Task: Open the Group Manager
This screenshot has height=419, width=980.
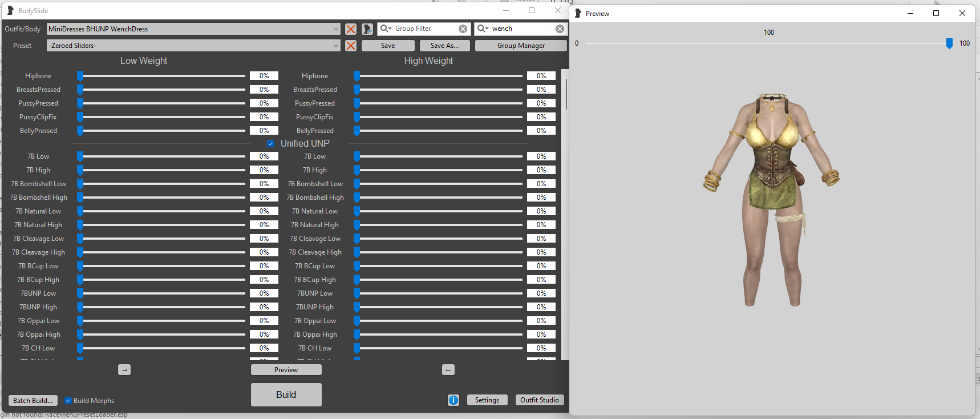Action: (521, 46)
